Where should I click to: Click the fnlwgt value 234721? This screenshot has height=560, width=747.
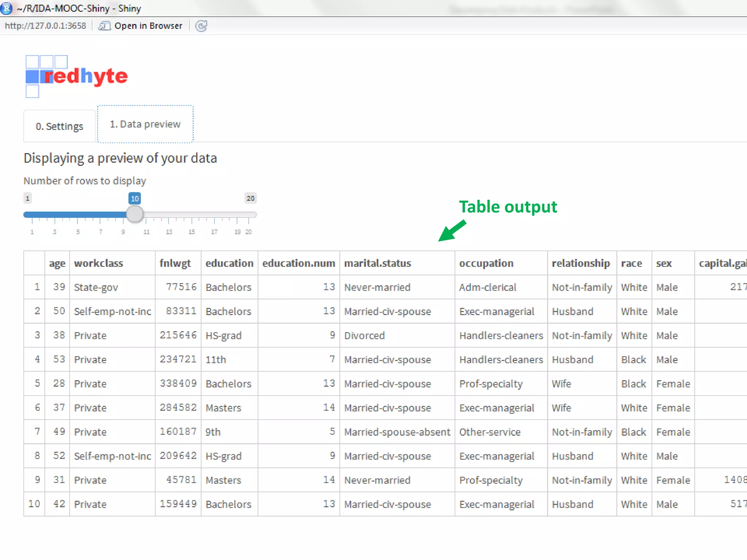pyautogui.click(x=178, y=359)
